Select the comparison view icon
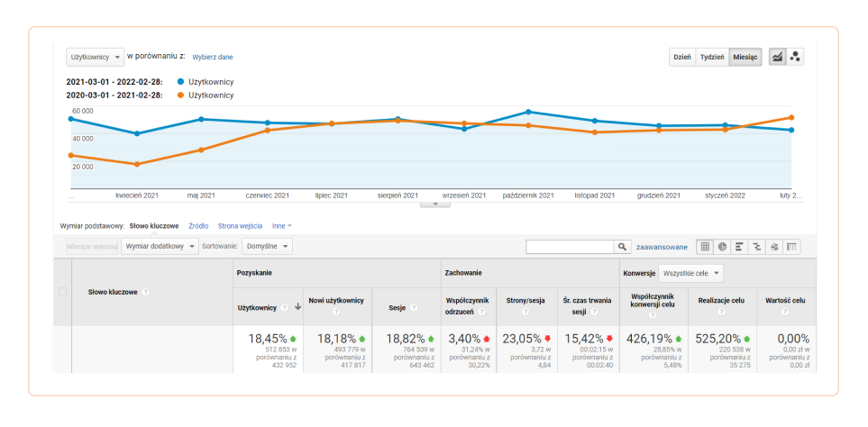 coord(756,247)
